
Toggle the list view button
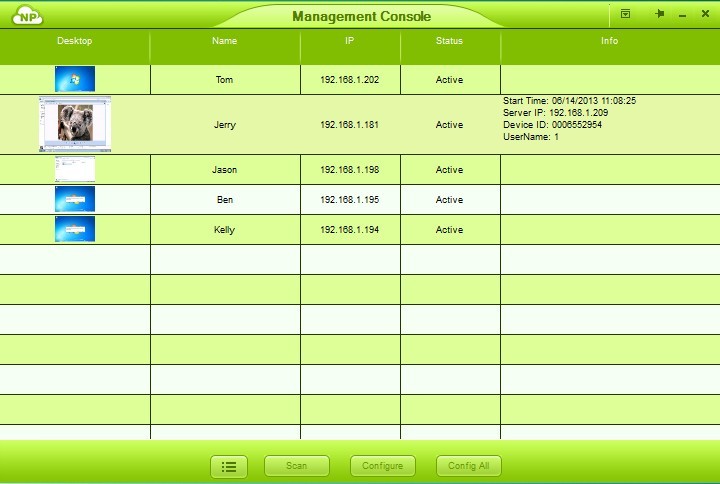click(x=229, y=466)
